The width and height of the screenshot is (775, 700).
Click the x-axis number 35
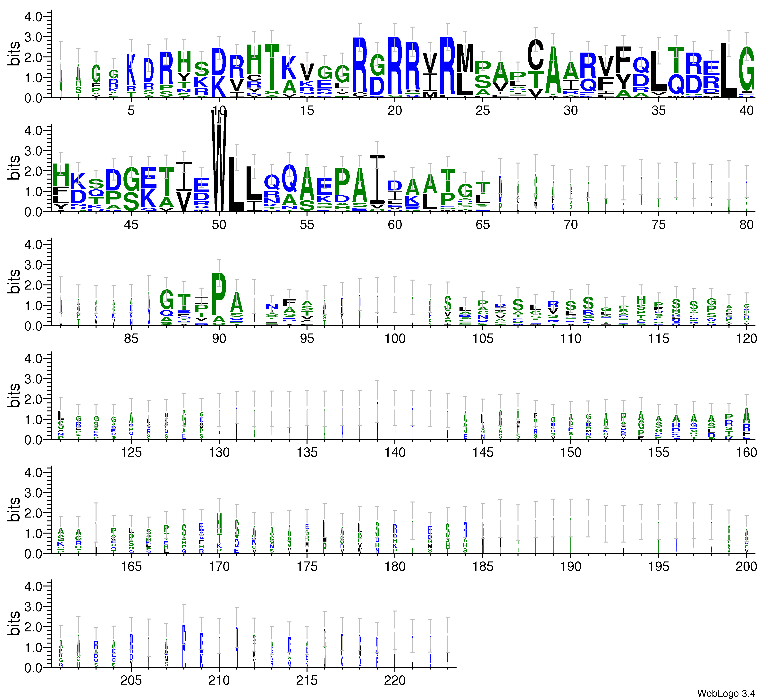659,111
